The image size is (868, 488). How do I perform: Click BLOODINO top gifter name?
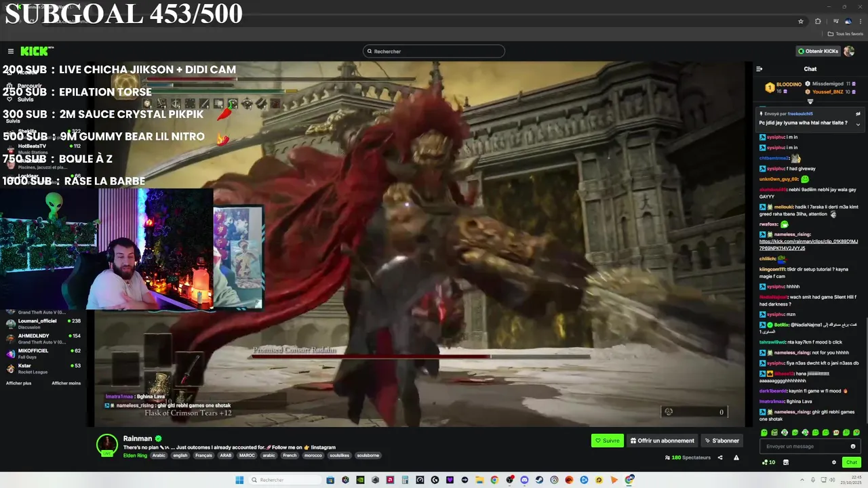(789, 84)
